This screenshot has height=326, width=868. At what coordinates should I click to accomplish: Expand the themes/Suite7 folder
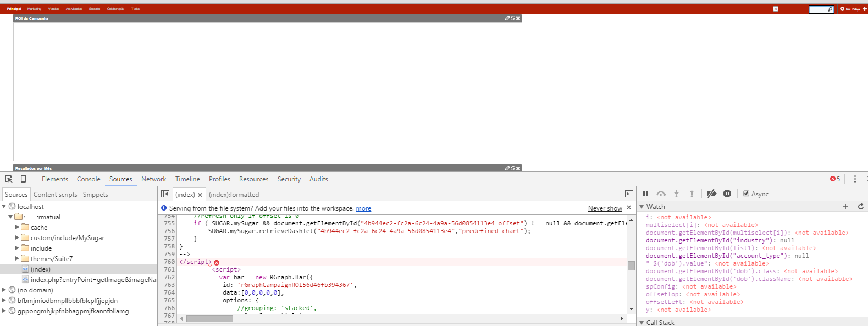click(17, 258)
